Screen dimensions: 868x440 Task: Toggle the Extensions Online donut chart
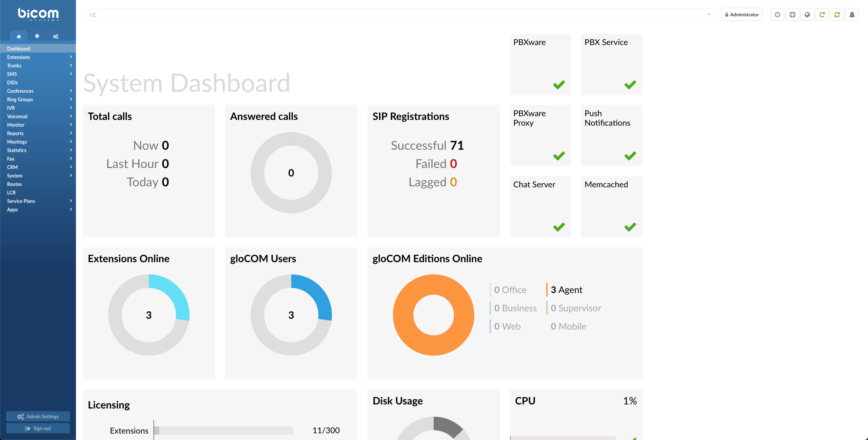[x=149, y=315]
